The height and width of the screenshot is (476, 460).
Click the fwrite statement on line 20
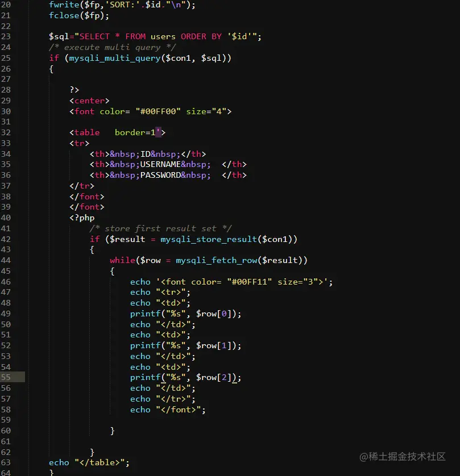pyautogui.click(x=122, y=5)
